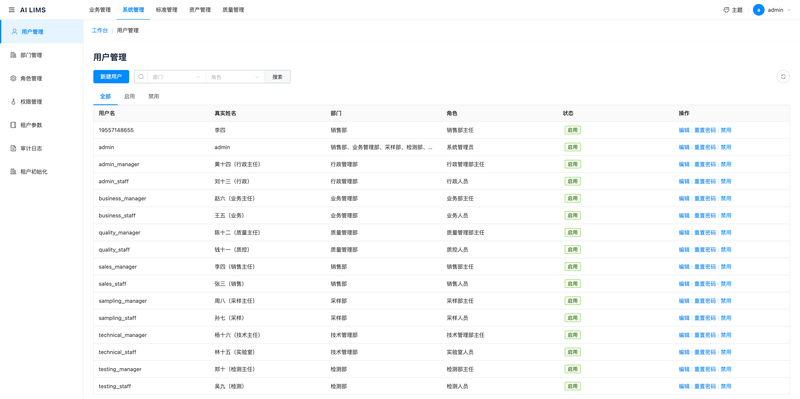Viewport: 800px width, 399px height.
Task: Click 重置密码 for sampling_manager
Action: (705, 301)
